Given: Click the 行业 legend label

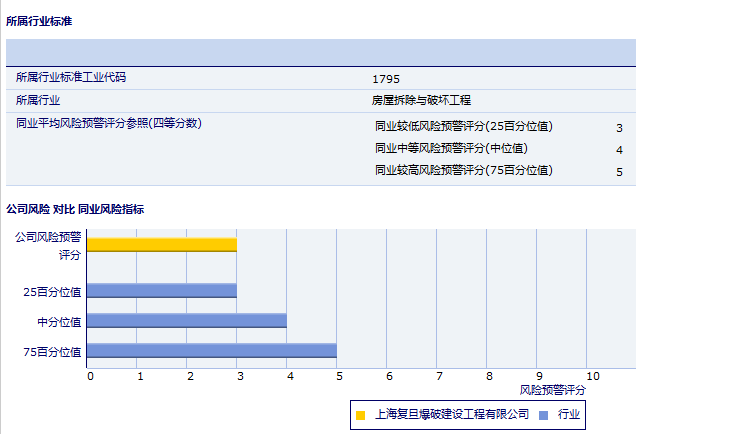Looking at the screenshot, I should pos(569,414).
